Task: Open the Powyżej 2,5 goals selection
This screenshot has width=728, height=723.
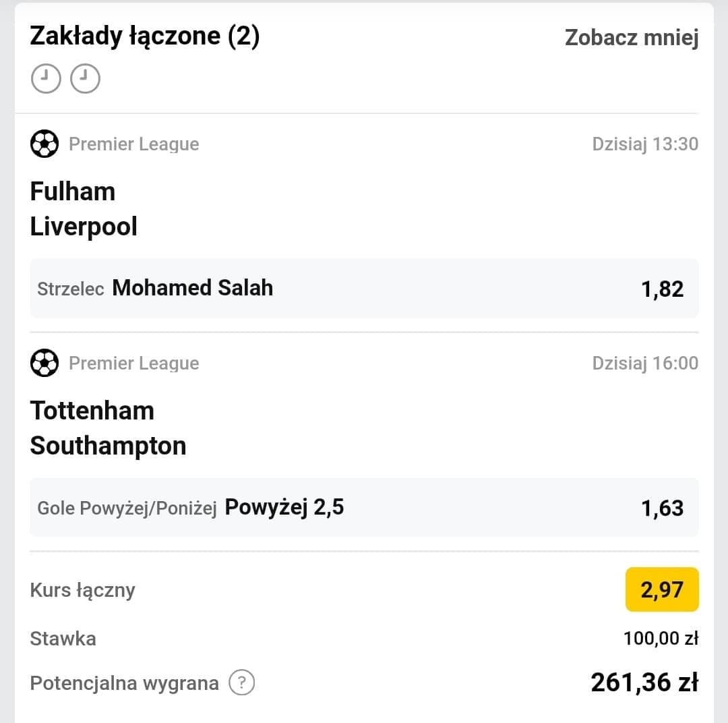Action: (x=284, y=507)
